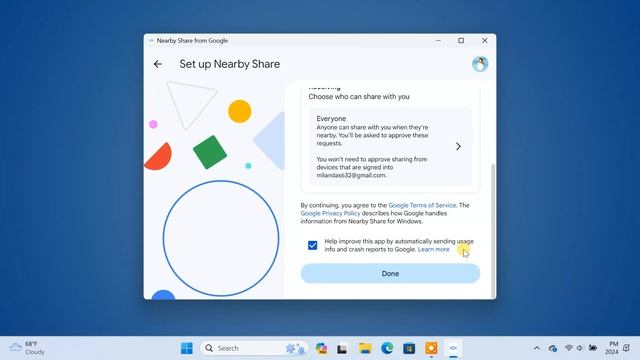Close the Nearby Share window
This screenshot has width=640, height=360.
click(x=484, y=41)
